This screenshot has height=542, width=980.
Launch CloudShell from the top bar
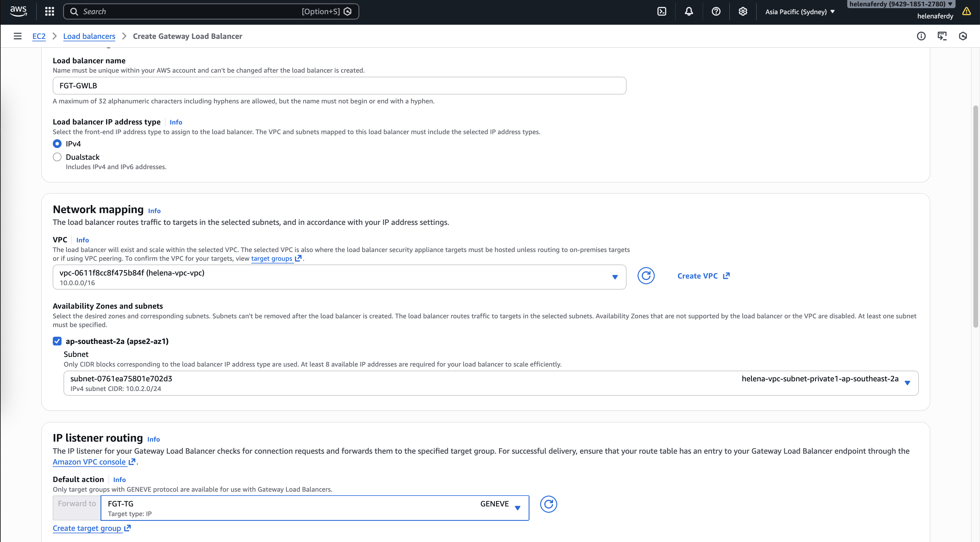(662, 11)
